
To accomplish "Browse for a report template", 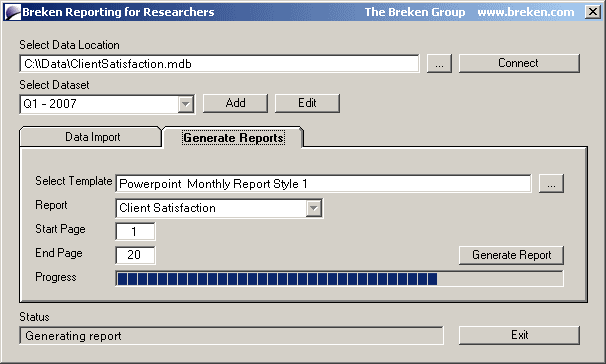I will coord(551,184).
